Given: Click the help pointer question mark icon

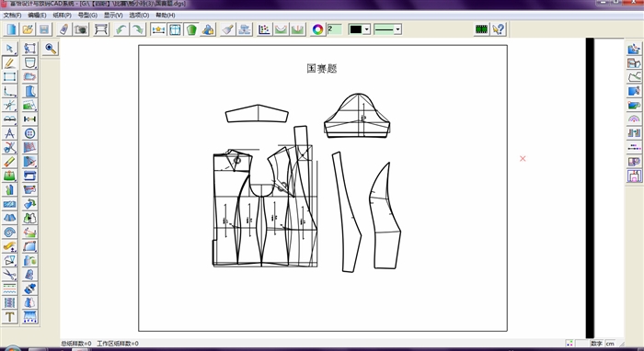Looking at the screenshot, I should click(x=499, y=29).
